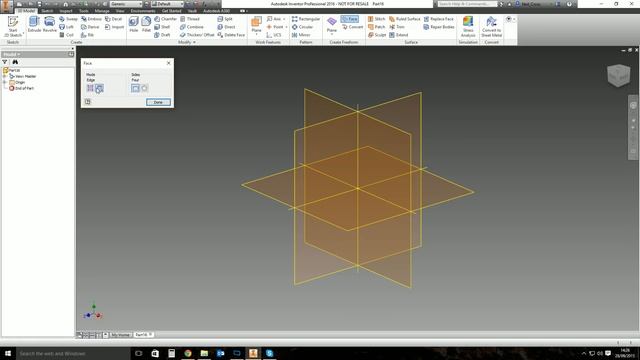Switch to the Tools ribbon tab
Screen dimensions: 640x360
click(x=84, y=11)
